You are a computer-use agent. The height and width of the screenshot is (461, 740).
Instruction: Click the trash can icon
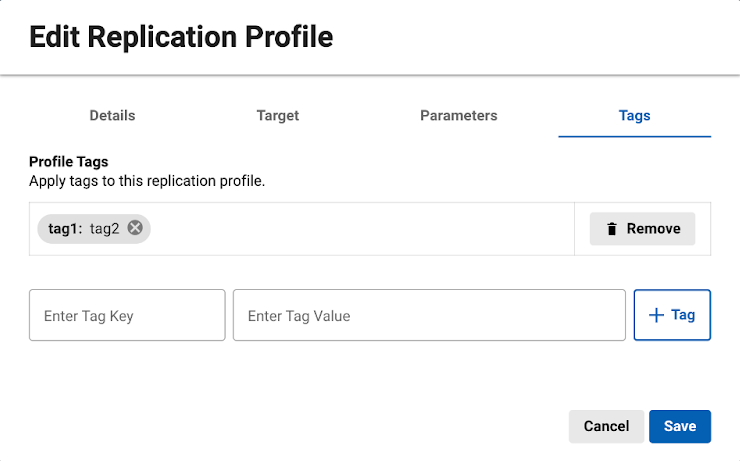(x=611, y=229)
